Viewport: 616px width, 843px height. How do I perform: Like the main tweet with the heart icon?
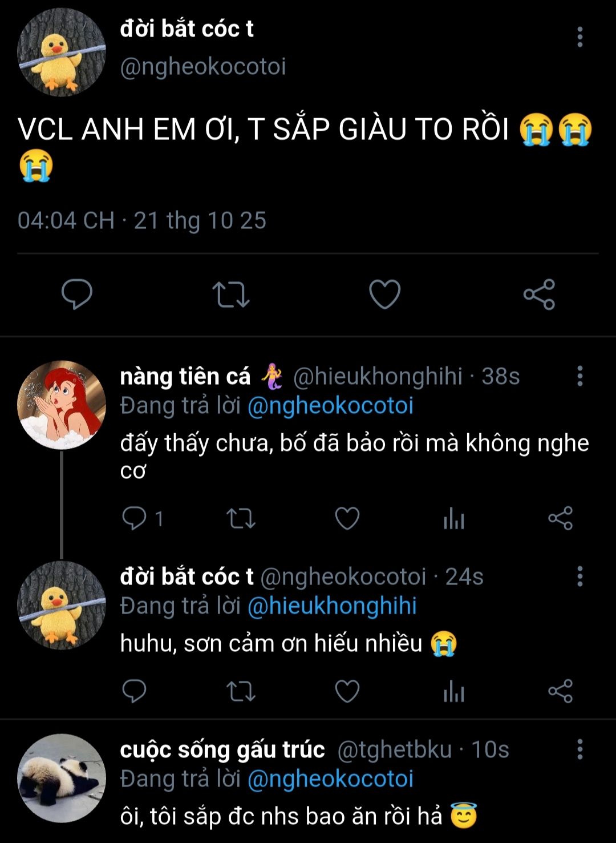click(x=385, y=294)
